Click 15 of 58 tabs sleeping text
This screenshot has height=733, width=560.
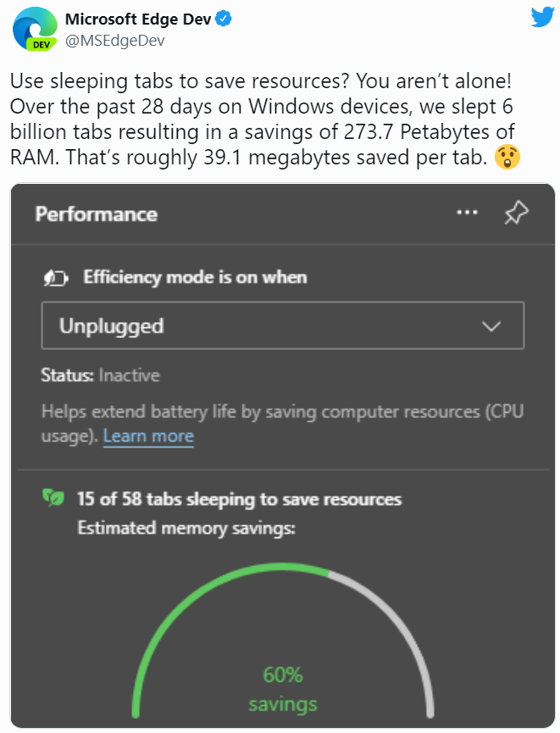[239, 499]
